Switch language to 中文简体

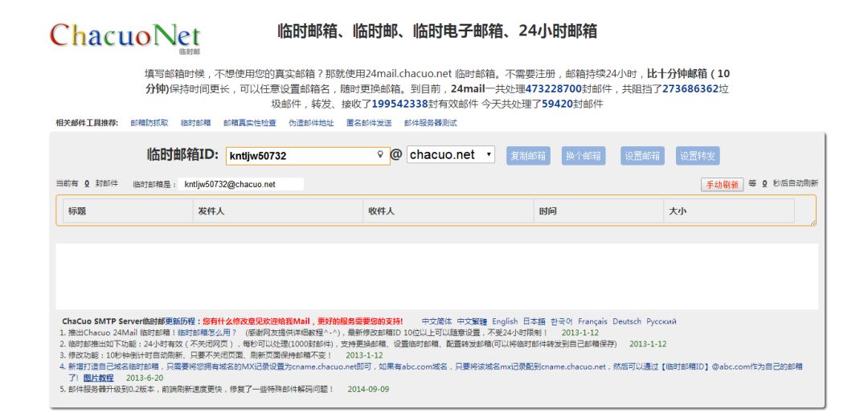click(436, 321)
